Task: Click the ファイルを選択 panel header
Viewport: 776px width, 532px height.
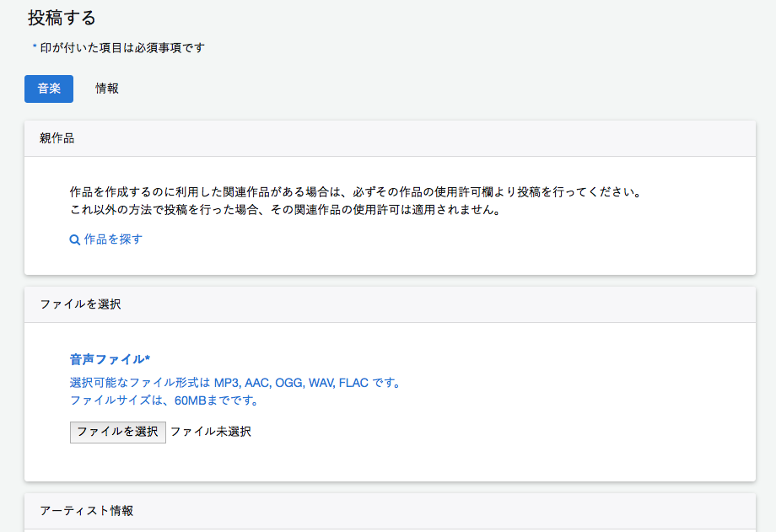Action: (x=390, y=304)
